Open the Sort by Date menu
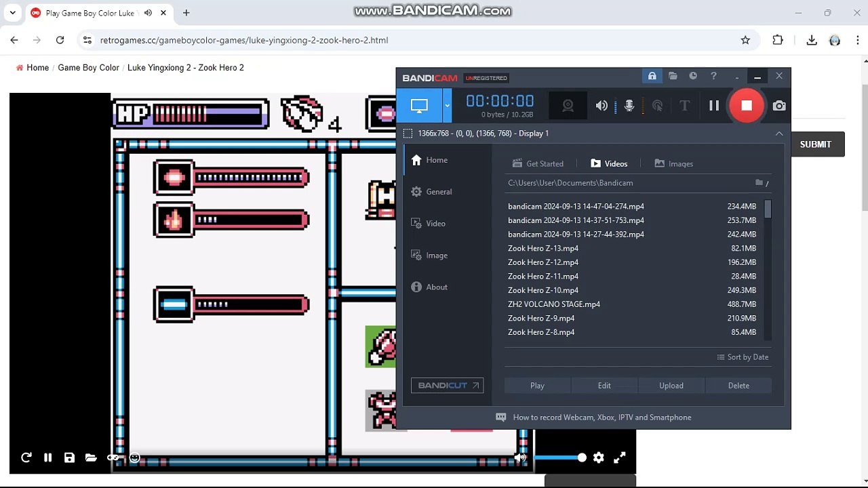Screen dimensions: 868x488 coord(743,357)
